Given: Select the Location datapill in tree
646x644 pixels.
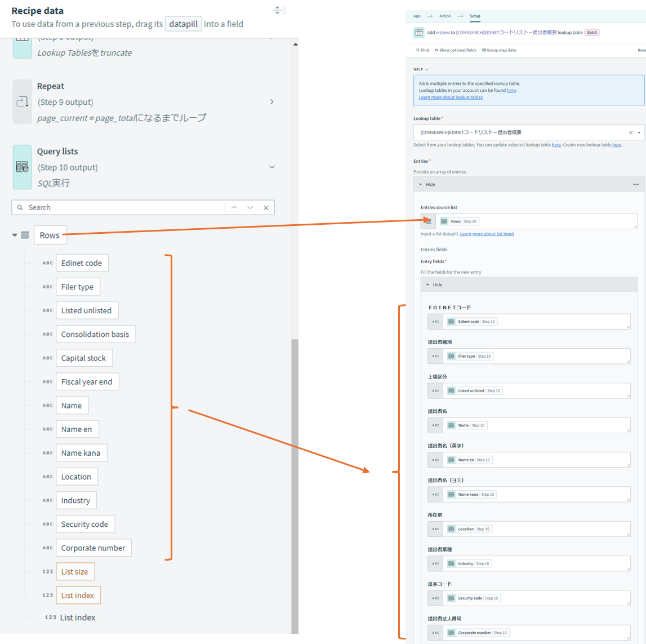Looking at the screenshot, I should pos(77,477).
